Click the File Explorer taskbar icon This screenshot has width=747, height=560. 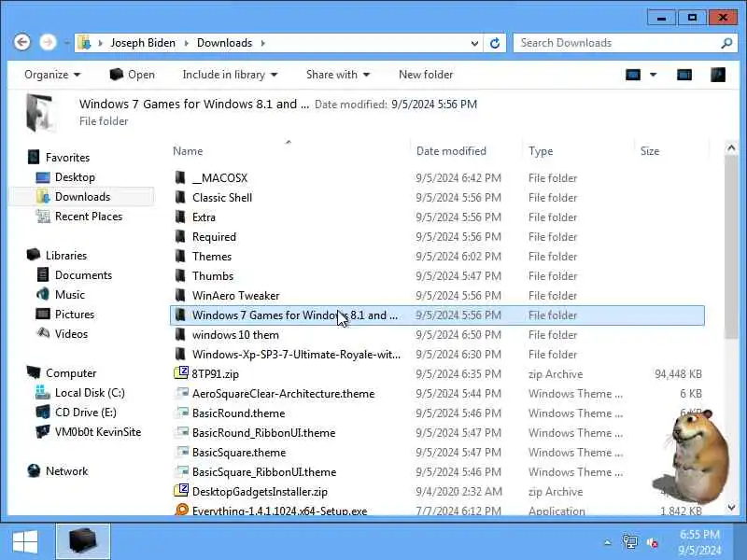[x=83, y=541]
